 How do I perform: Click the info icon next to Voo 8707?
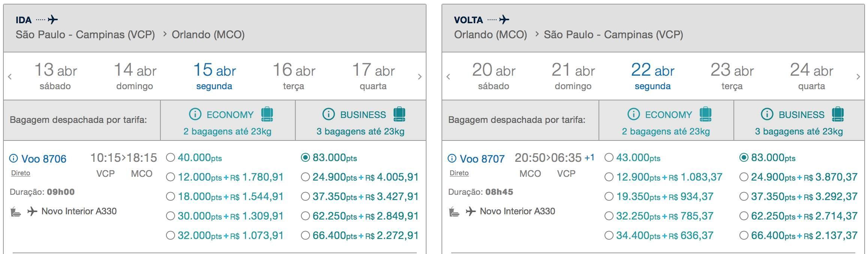pos(452,158)
